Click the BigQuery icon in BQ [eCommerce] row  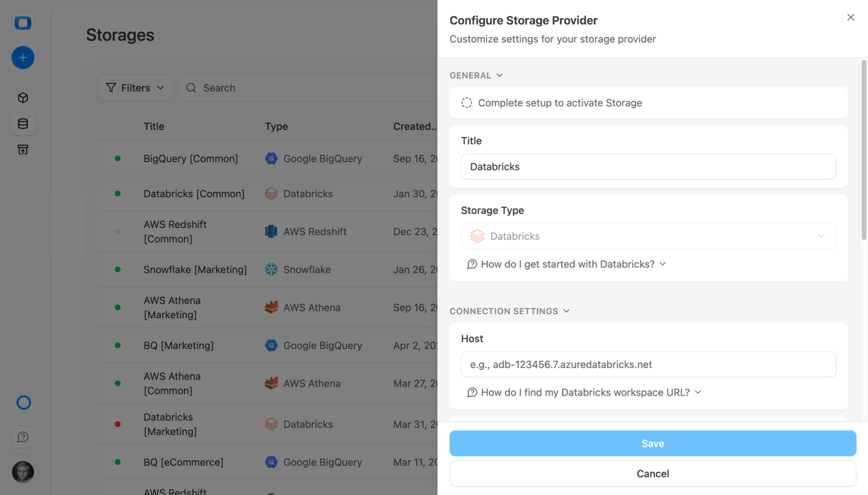tap(271, 462)
